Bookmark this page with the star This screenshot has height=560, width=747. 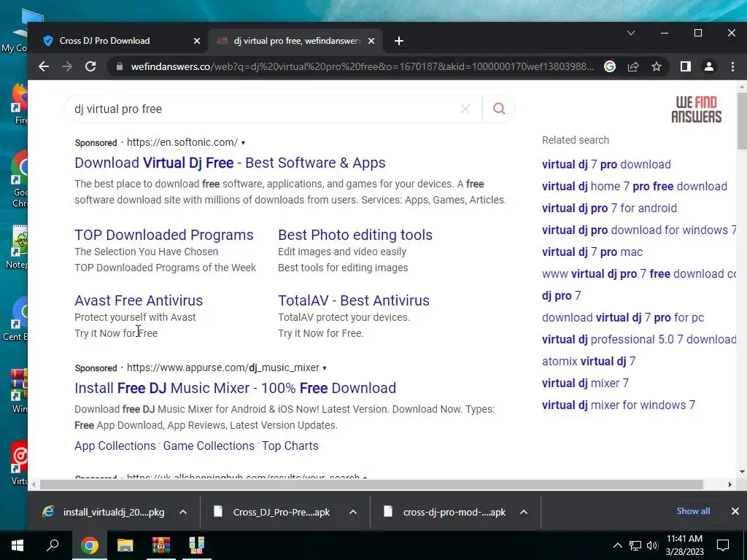point(657,66)
